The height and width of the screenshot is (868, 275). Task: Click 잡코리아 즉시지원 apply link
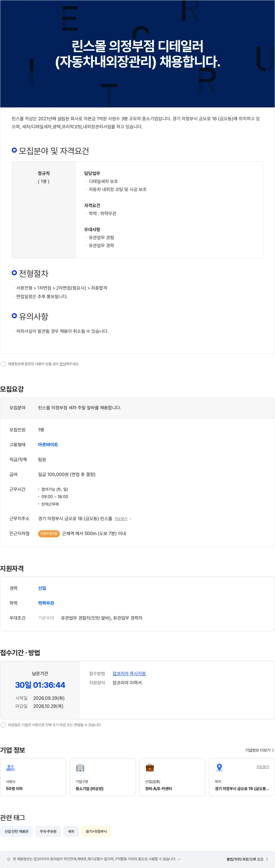(129, 673)
